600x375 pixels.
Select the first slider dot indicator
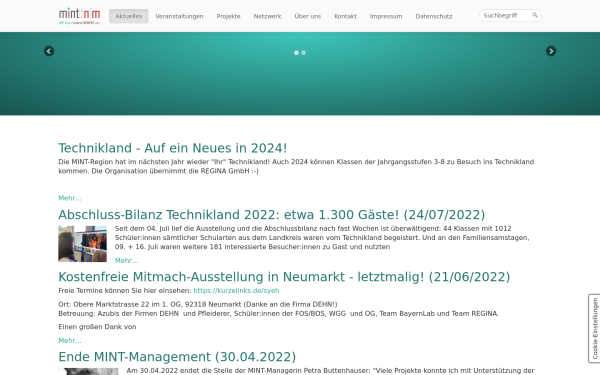pyautogui.click(x=296, y=53)
